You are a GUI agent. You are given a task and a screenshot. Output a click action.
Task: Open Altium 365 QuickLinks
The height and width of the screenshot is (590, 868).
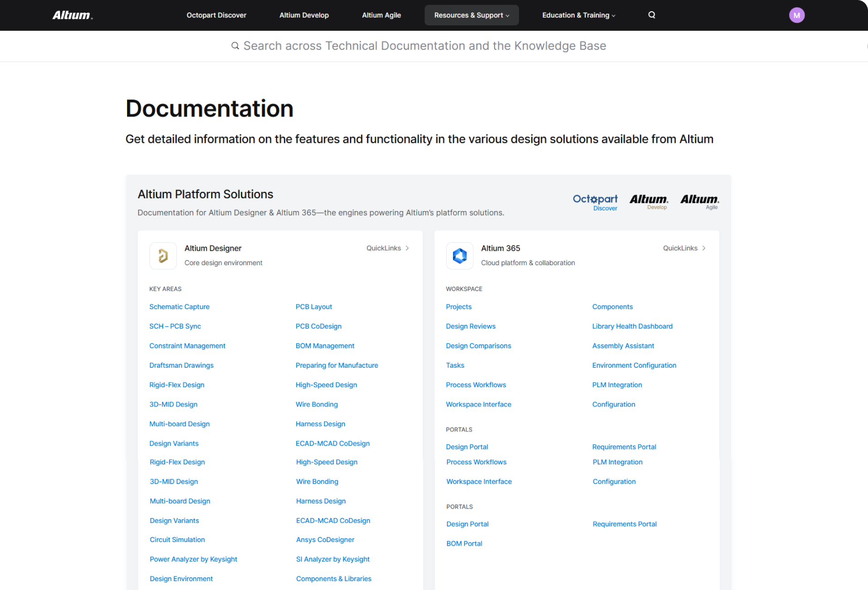point(684,248)
